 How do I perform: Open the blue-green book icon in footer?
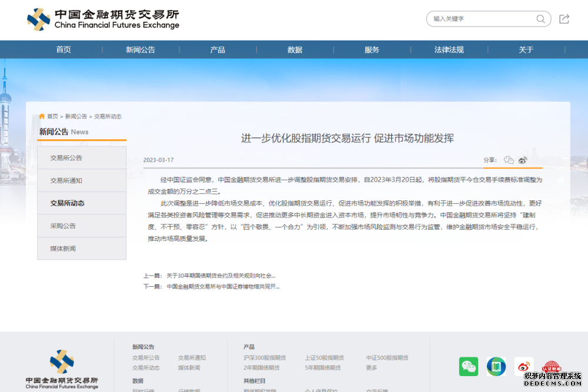(496, 367)
